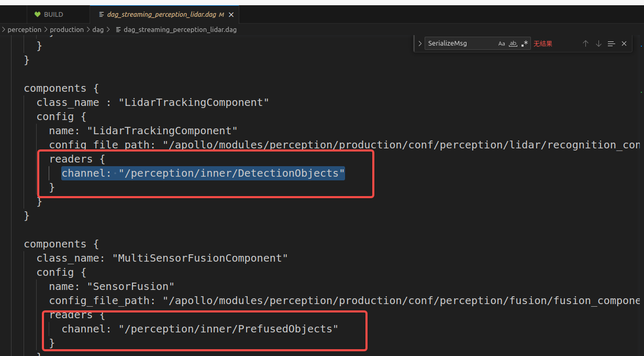This screenshot has height=356, width=644.
Task: Close the dag_streaming_perception_lidar.dag editor tab
Action: point(231,14)
